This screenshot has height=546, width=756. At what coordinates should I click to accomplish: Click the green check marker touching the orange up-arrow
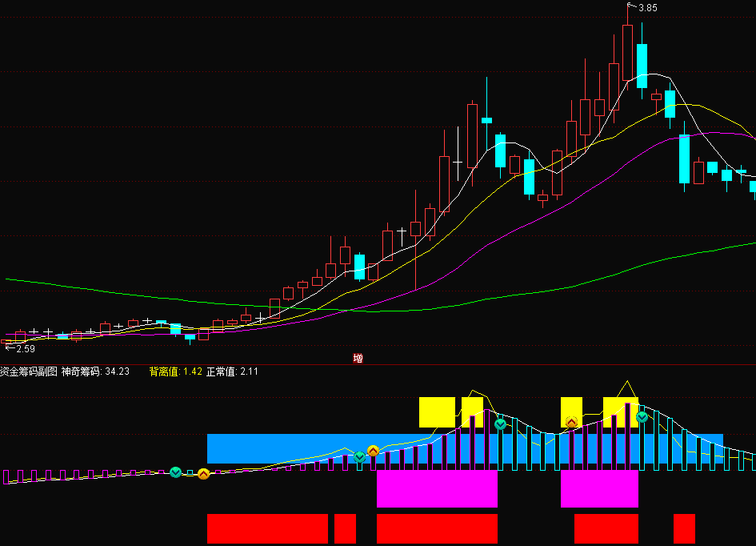point(360,457)
